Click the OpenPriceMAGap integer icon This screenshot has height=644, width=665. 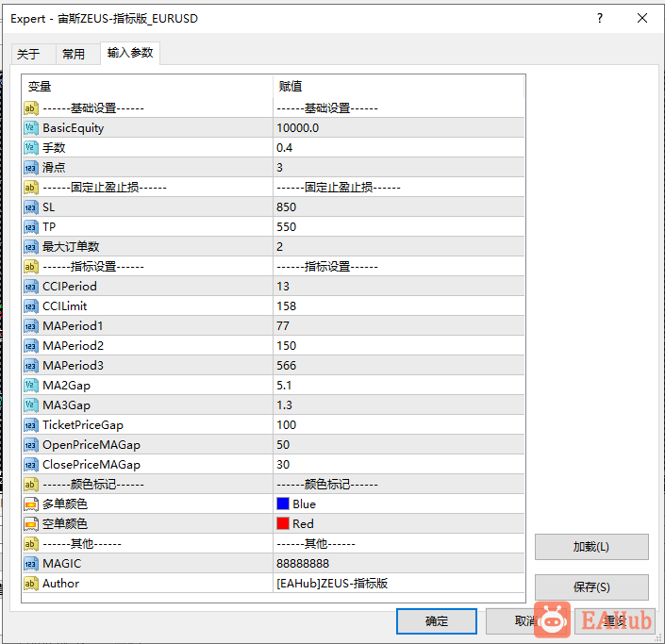(31, 445)
